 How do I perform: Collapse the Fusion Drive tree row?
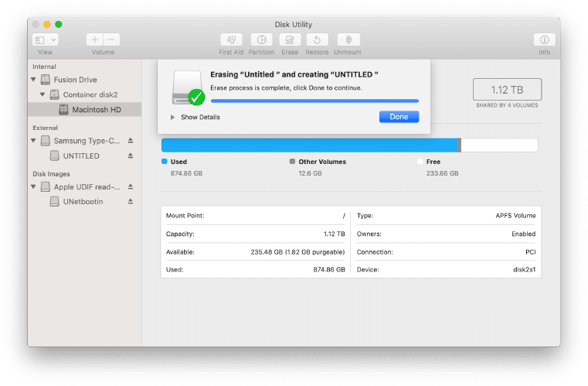pos(33,80)
